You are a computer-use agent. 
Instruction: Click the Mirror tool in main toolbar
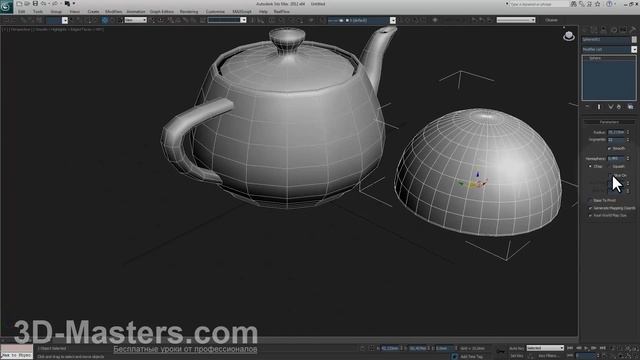[252, 20]
